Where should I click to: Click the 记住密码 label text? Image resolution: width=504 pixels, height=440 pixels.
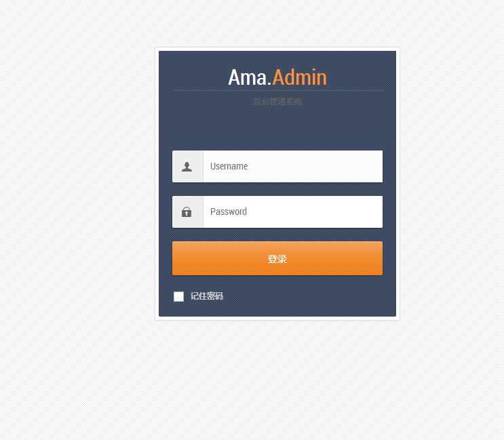coord(207,296)
